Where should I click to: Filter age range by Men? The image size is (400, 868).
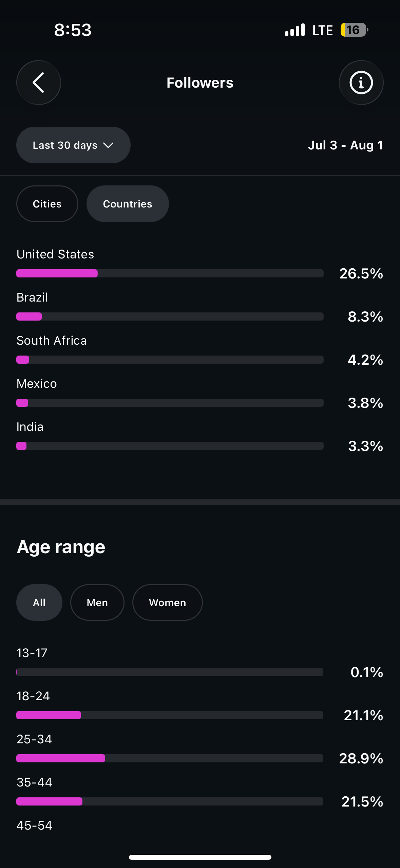[x=97, y=602]
